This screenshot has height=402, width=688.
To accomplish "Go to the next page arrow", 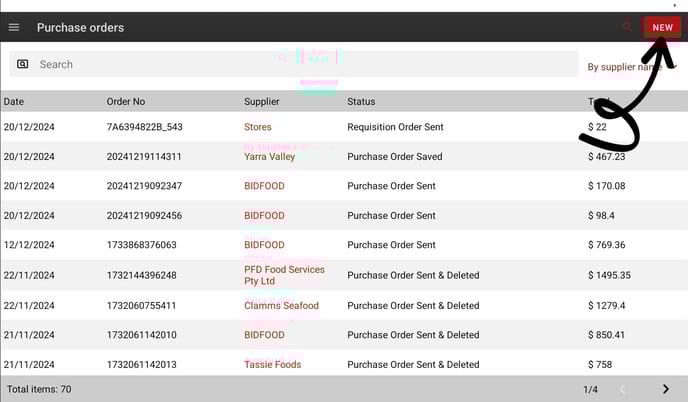I will [x=666, y=389].
